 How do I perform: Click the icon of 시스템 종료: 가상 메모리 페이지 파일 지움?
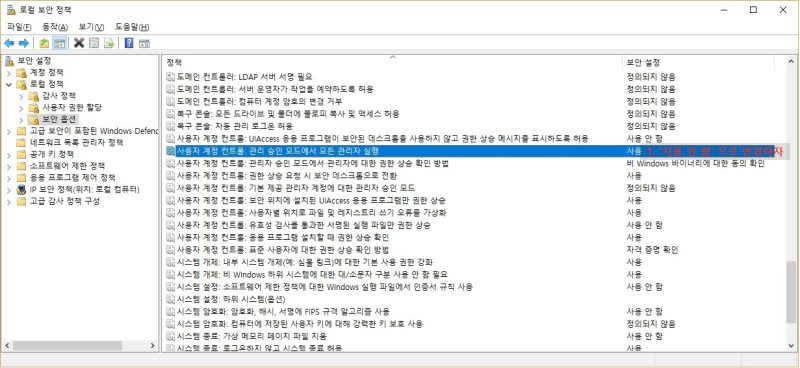170,336
